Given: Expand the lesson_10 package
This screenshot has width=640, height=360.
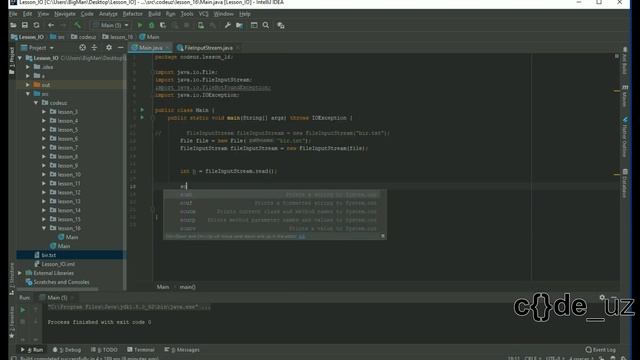Looking at the screenshot, I should 44,174.
